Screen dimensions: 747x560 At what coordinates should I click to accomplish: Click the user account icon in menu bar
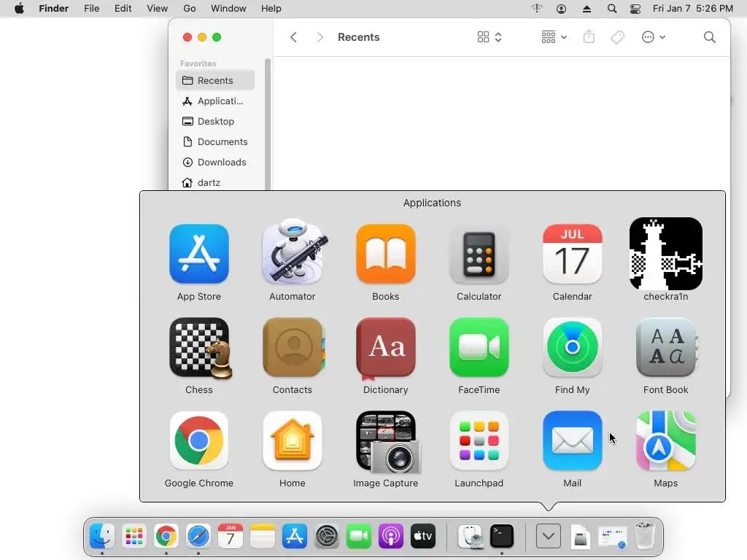[561, 9]
